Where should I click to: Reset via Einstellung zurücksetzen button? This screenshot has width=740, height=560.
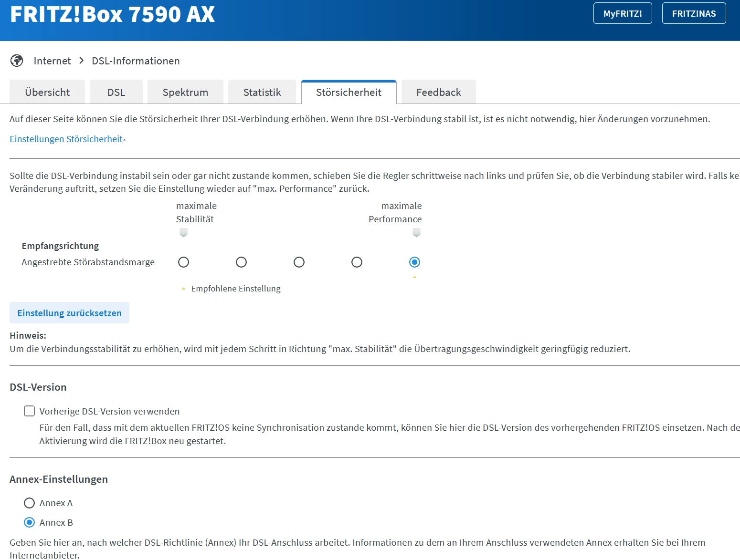[69, 313]
